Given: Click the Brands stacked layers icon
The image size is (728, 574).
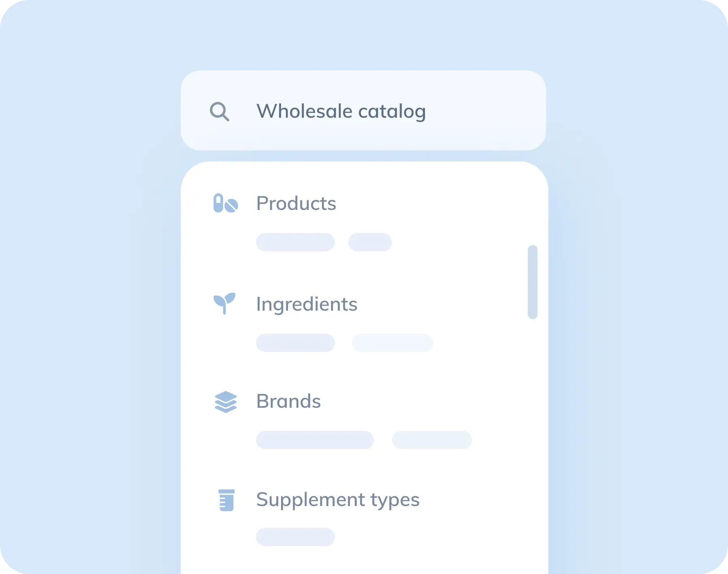Looking at the screenshot, I should pos(226,402).
